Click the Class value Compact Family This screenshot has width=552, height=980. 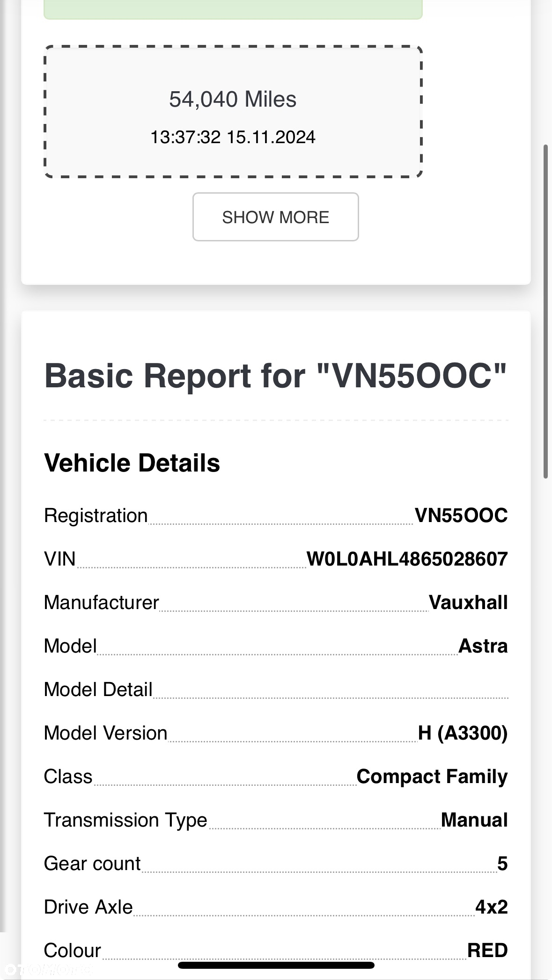pos(432,777)
